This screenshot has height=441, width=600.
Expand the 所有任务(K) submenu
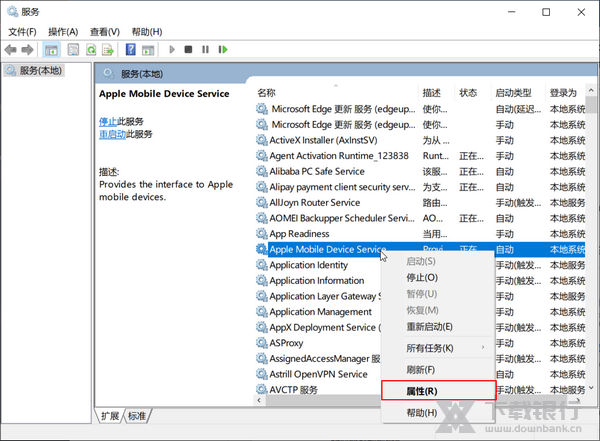click(x=430, y=348)
